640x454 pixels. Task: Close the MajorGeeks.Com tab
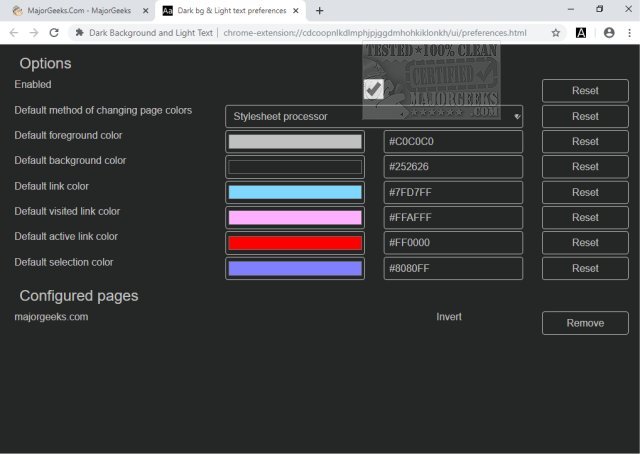pyautogui.click(x=145, y=11)
